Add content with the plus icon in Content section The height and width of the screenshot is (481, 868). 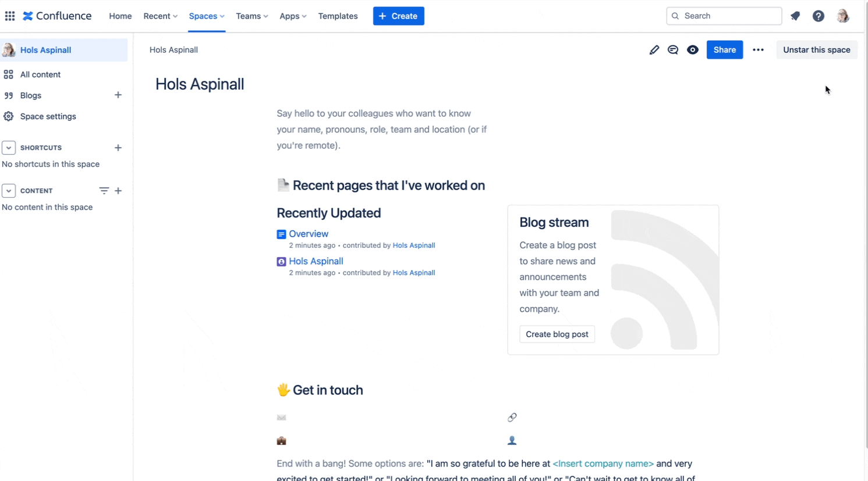[118, 191]
